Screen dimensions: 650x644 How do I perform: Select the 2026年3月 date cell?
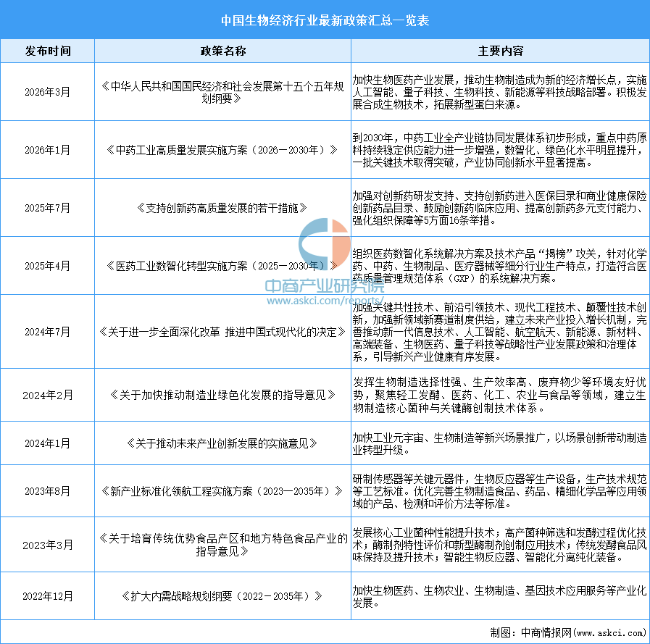coord(48,92)
